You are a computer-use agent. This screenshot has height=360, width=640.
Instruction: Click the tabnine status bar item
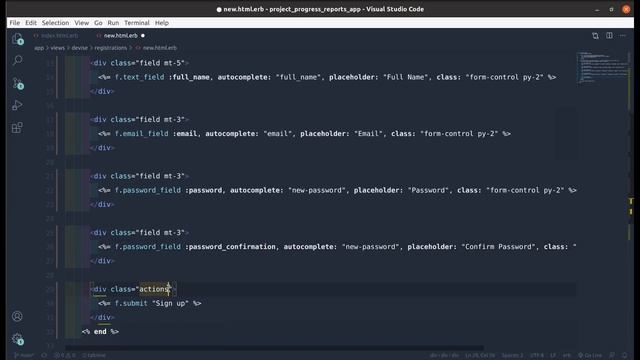(x=94, y=355)
